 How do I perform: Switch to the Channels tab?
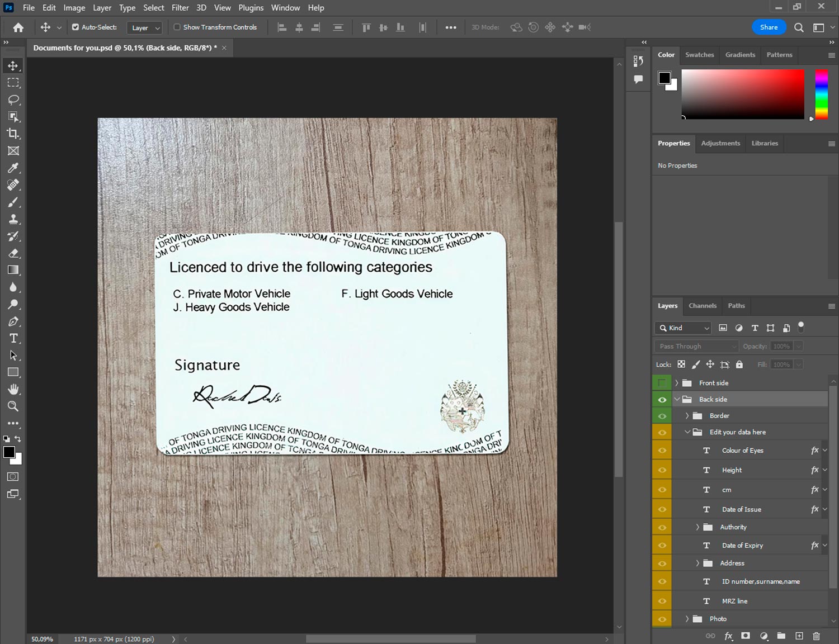[x=702, y=306]
